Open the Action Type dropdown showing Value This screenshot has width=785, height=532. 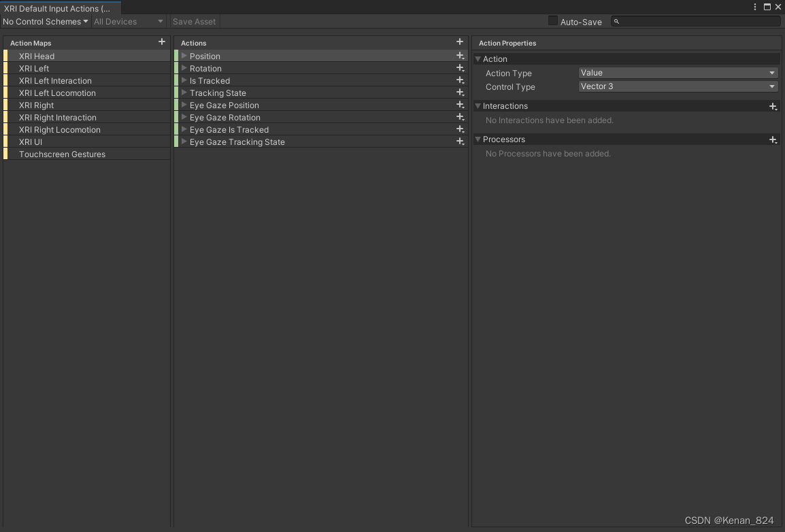pos(678,73)
